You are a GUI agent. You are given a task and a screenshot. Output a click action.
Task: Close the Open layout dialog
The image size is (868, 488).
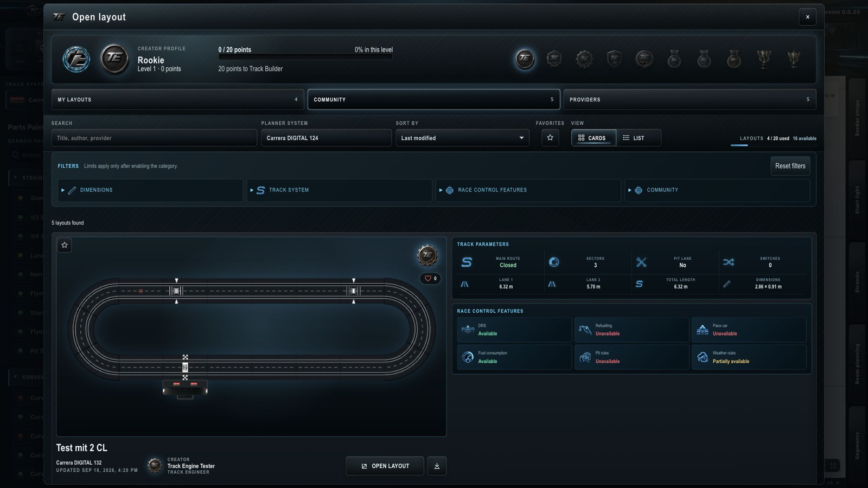tap(807, 17)
